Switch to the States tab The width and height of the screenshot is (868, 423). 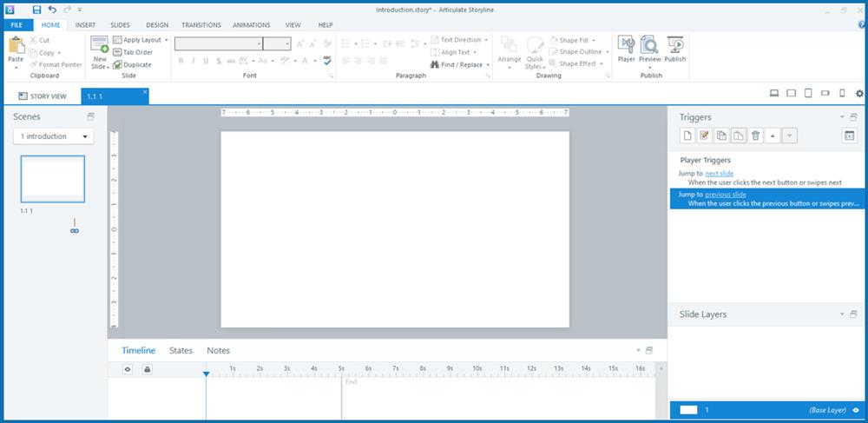(x=181, y=350)
